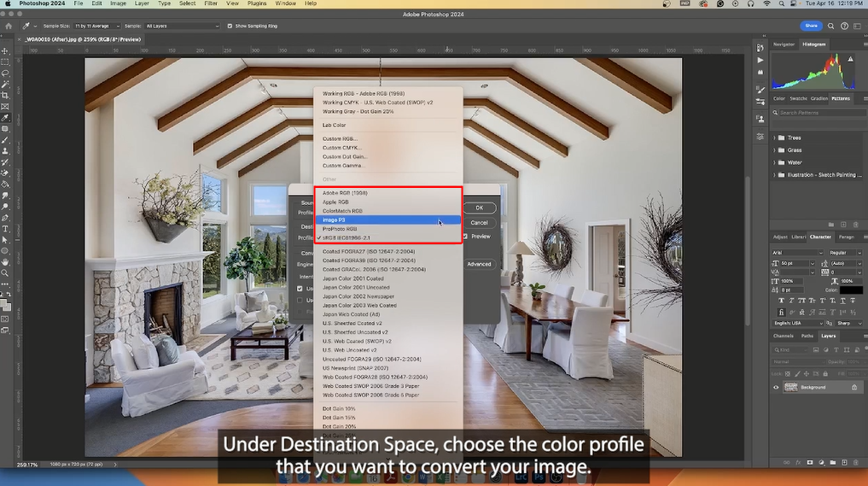Image resolution: width=868 pixels, height=486 pixels.
Task: Select the Eyedropper tool in toolbar
Action: [x=5, y=118]
